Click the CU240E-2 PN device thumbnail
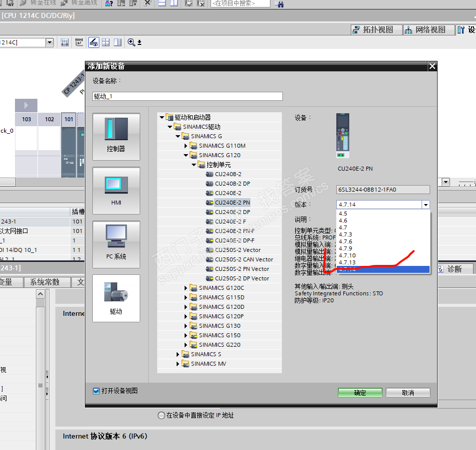Viewport: 476px width, 450px height. pos(343,136)
